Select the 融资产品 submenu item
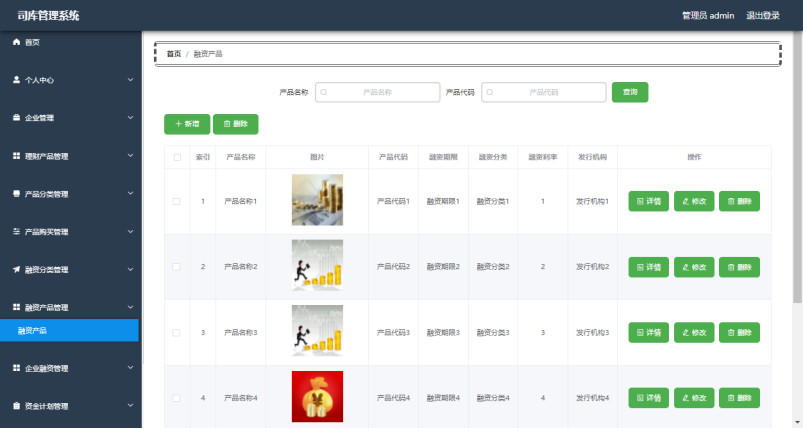Screen dimensions: 803x429 (69, 331)
